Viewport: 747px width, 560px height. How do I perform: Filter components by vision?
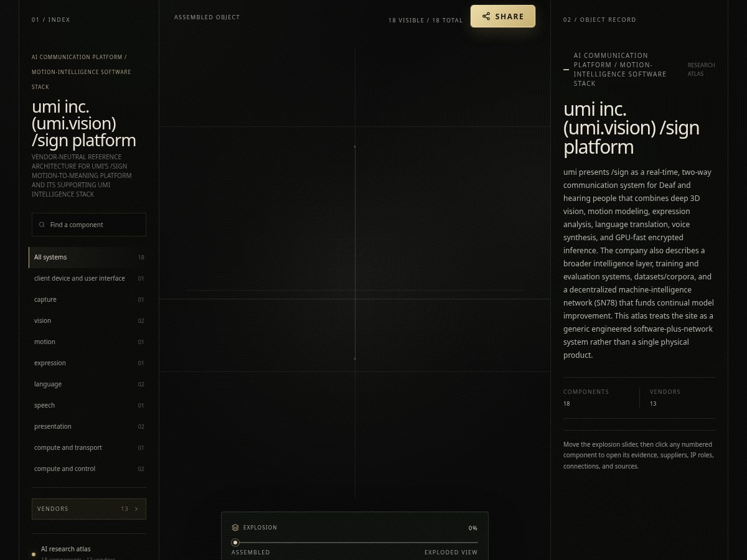click(x=88, y=321)
